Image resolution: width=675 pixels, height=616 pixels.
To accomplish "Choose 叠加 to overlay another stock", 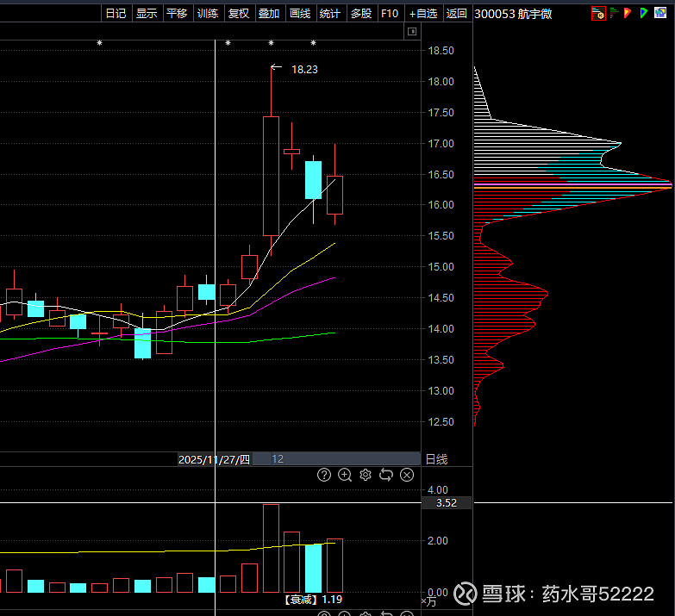I will click(269, 13).
